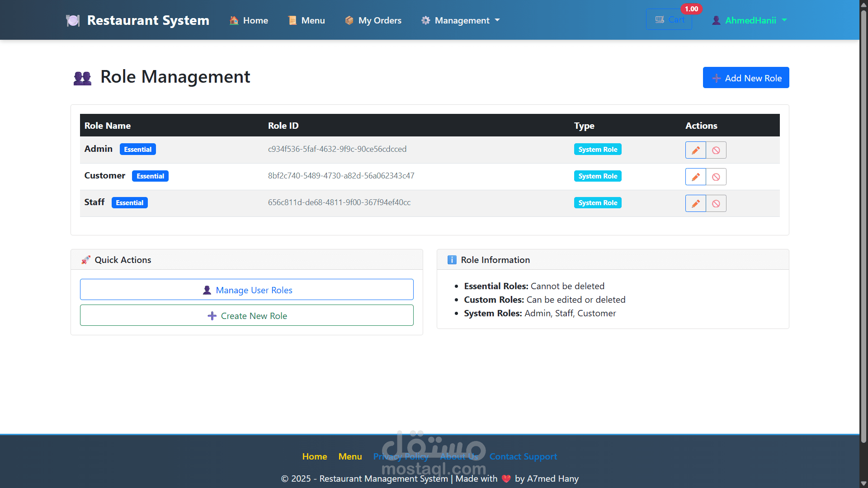Open the AhmedHanii user dropdown
This screenshot has height=488, width=868.
coord(750,20)
